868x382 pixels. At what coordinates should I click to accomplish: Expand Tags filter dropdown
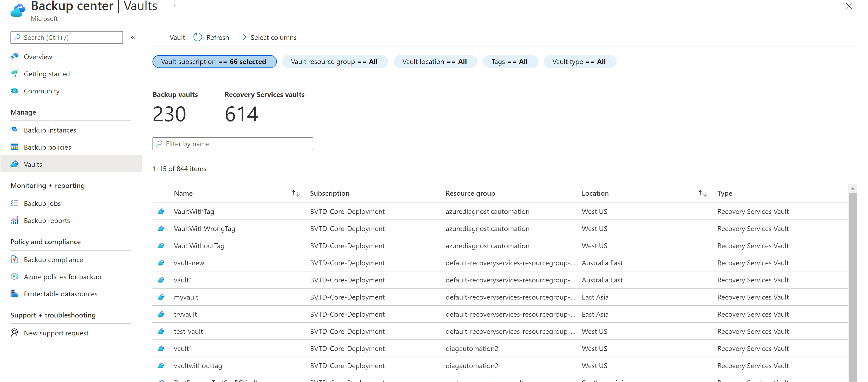[509, 61]
